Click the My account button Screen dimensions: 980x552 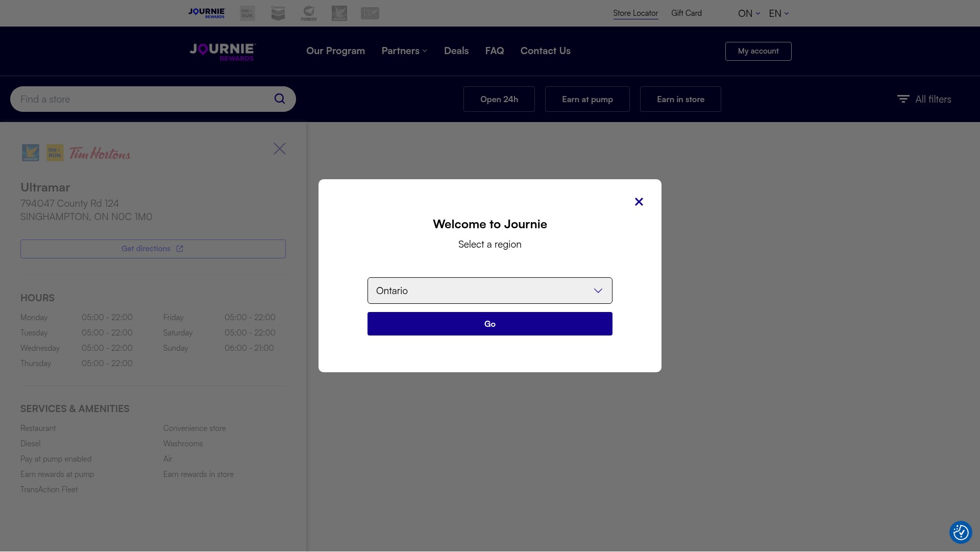[758, 51]
